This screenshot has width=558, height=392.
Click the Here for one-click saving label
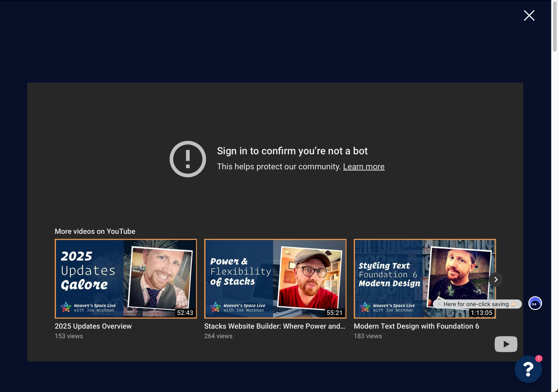(476, 304)
